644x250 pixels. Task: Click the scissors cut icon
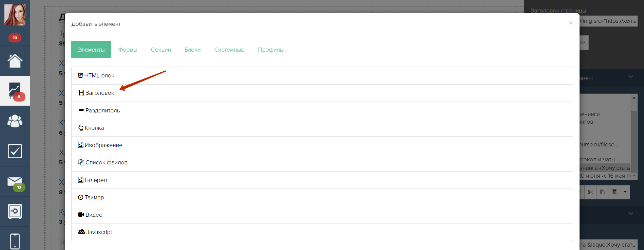coord(591,192)
